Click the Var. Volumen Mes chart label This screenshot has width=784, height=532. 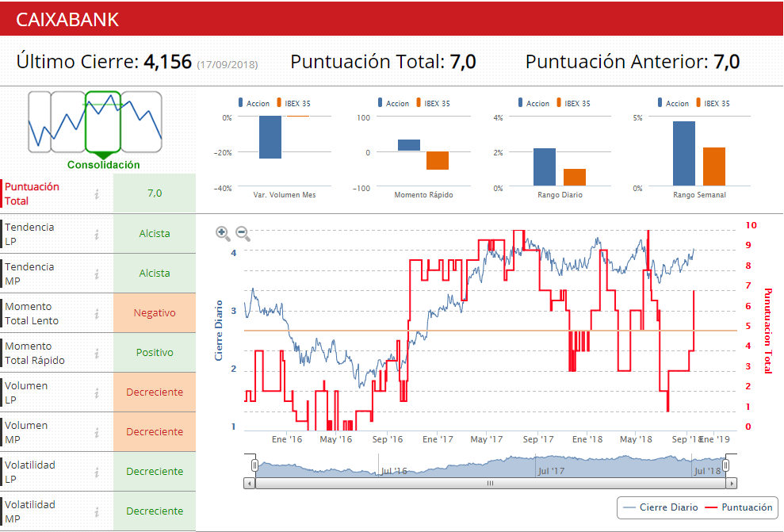(x=285, y=195)
